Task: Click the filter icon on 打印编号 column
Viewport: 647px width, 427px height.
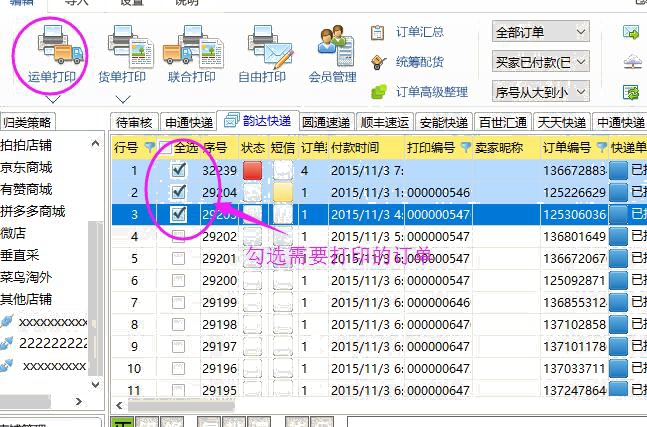Action: tap(465, 147)
